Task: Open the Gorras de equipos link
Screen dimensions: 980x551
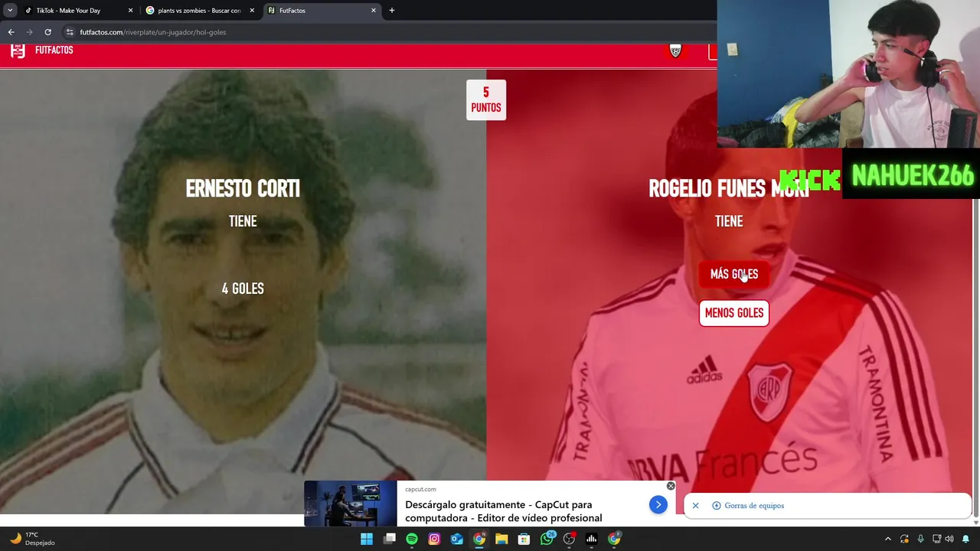Action: point(748,506)
